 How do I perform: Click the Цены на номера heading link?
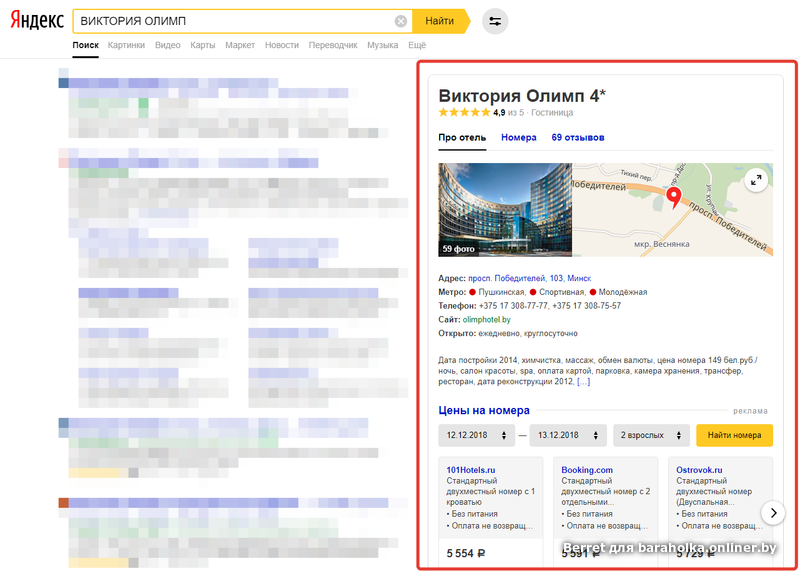tap(484, 410)
